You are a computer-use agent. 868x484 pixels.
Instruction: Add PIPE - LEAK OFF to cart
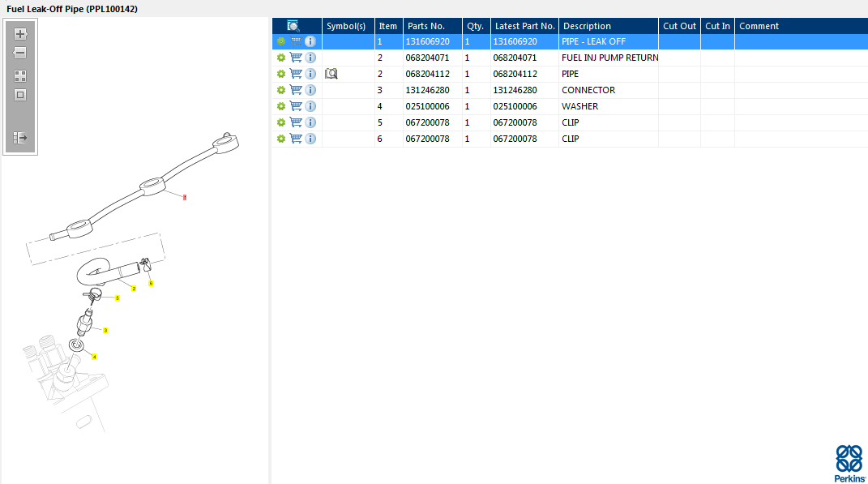pyautogui.click(x=296, y=41)
